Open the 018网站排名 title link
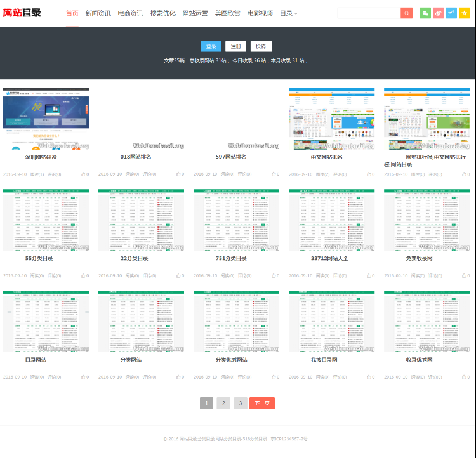This screenshot has width=476, height=458. [x=136, y=157]
